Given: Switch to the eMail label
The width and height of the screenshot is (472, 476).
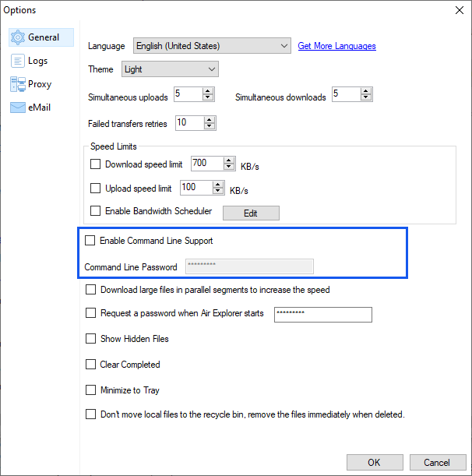Looking at the screenshot, I should pos(39,108).
